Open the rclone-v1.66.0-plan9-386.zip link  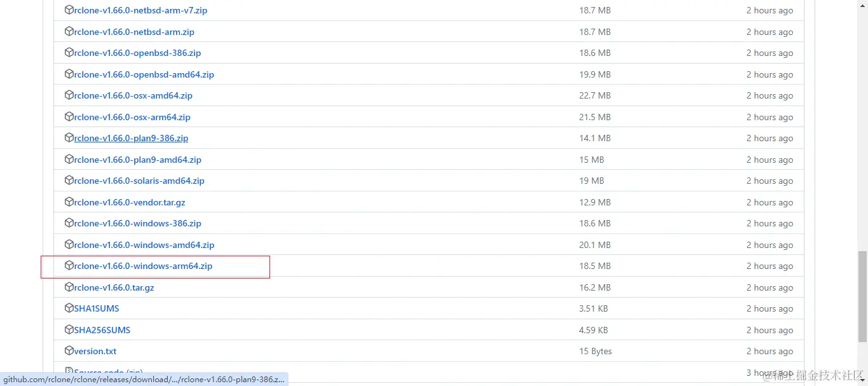(131, 138)
